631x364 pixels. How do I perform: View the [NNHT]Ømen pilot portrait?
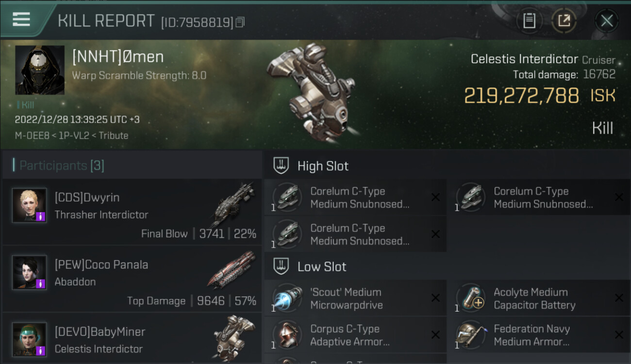pyautogui.click(x=40, y=70)
